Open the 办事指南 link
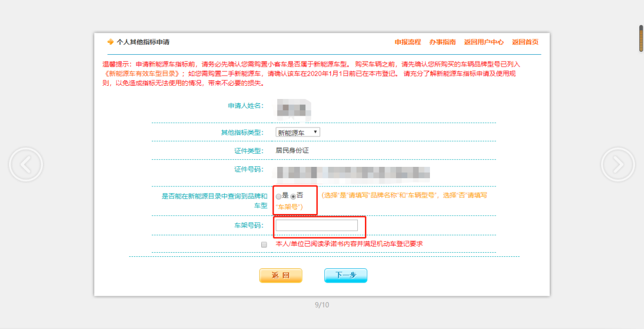 coord(442,42)
